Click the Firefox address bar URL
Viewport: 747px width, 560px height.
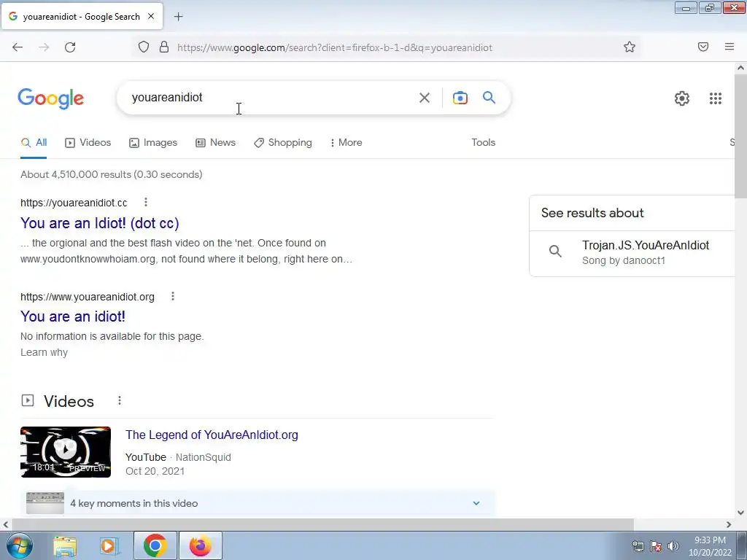coord(334,47)
